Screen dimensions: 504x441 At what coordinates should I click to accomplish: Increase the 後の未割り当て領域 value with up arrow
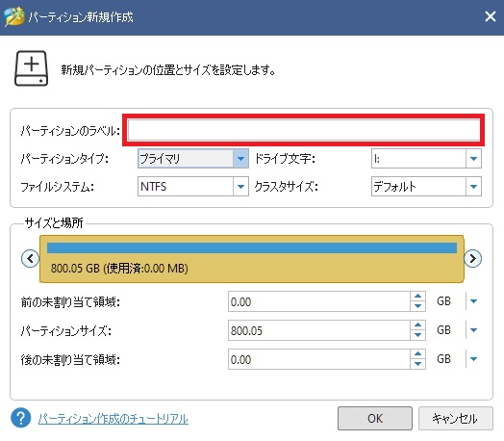click(x=417, y=354)
